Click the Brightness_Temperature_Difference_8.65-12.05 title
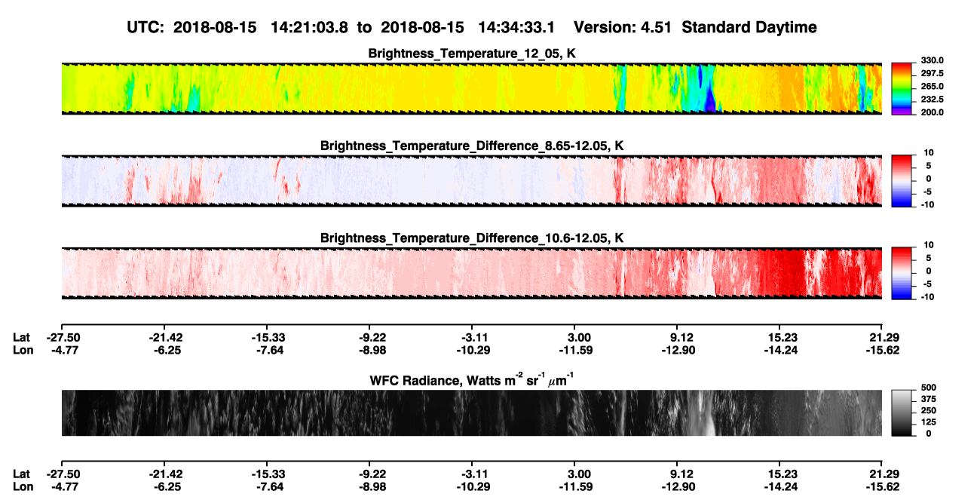Viewport: 980px width, 503px height. [x=472, y=146]
